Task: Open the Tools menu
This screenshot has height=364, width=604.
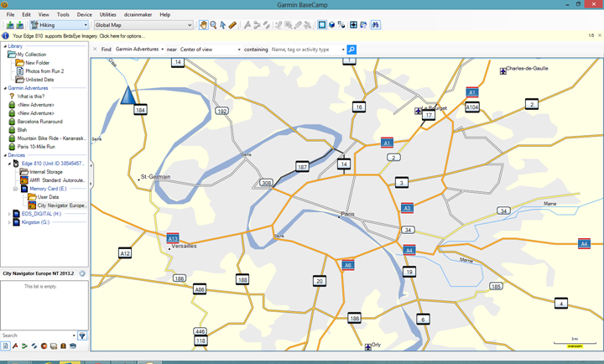Action: click(63, 14)
